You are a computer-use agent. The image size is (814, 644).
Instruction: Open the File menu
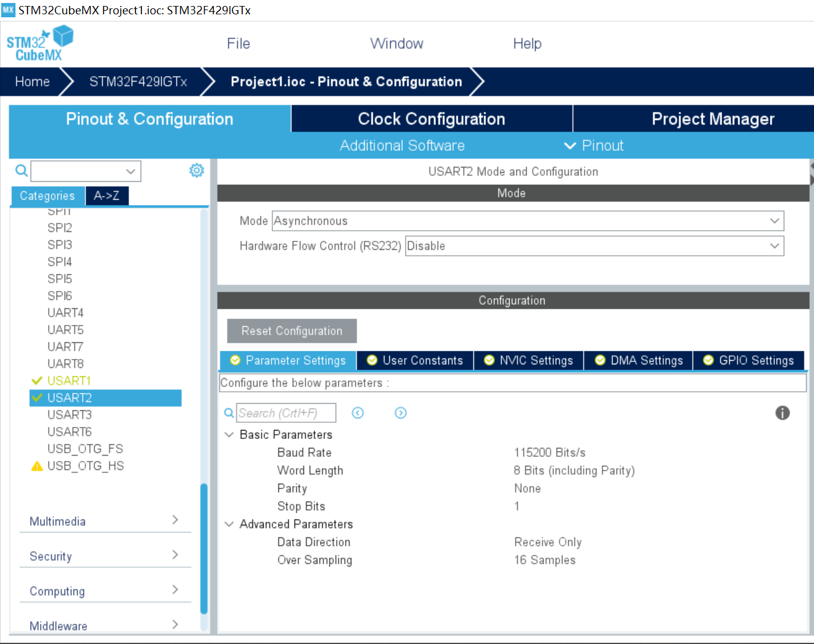pyautogui.click(x=239, y=44)
